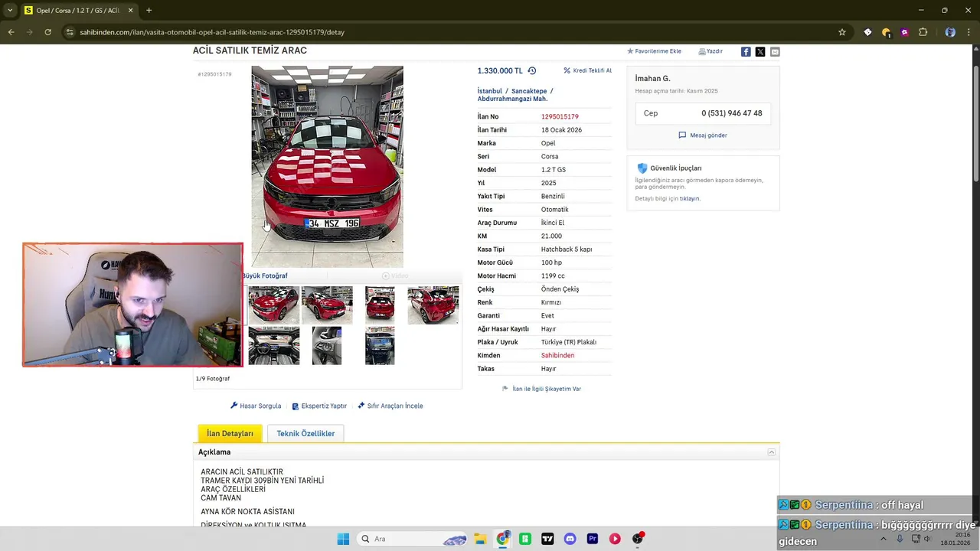Screen dimensions: 980x551
Task: Open the Sancaktepe district link
Action: 529,91
